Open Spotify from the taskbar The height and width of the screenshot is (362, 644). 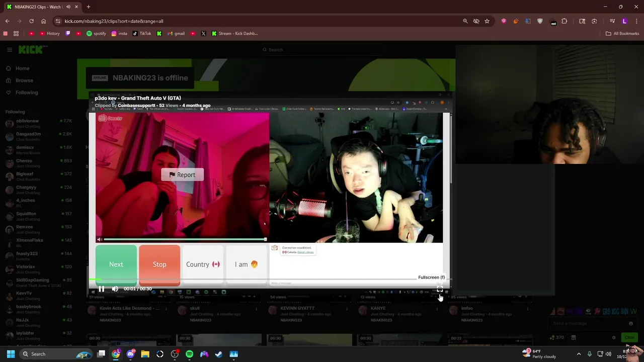point(189,354)
